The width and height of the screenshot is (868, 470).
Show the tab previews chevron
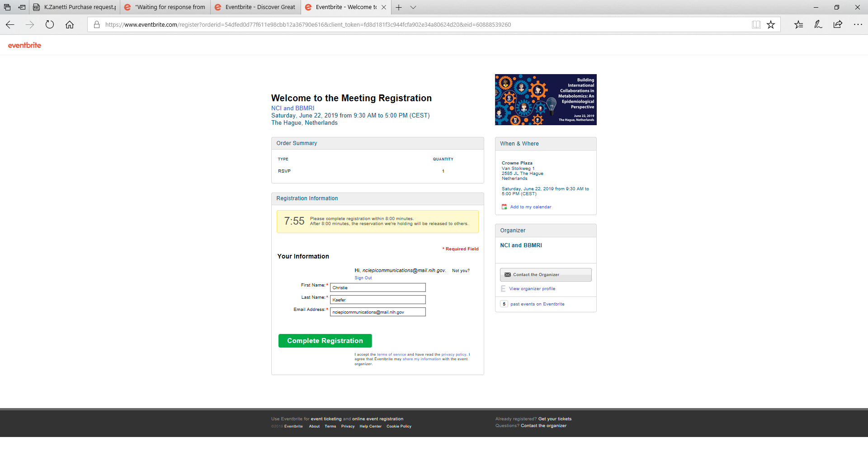coord(413,7)
